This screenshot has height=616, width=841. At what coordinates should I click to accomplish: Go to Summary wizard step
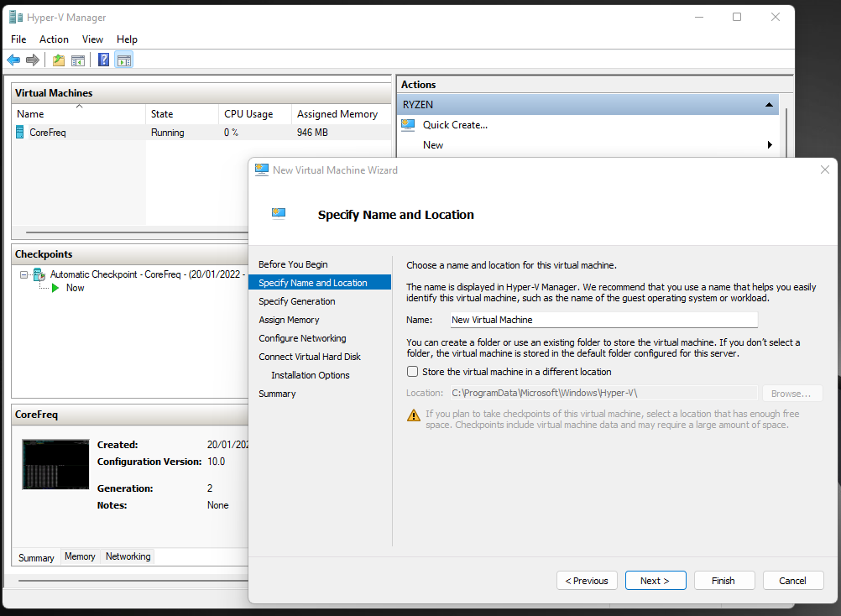tap(277, 394)
